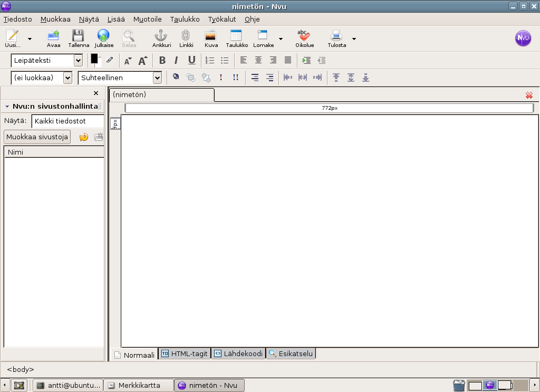Open the Leipäteksti paragraph format dropdown
Screen dimensions: 540x392
tap(78, 61)
